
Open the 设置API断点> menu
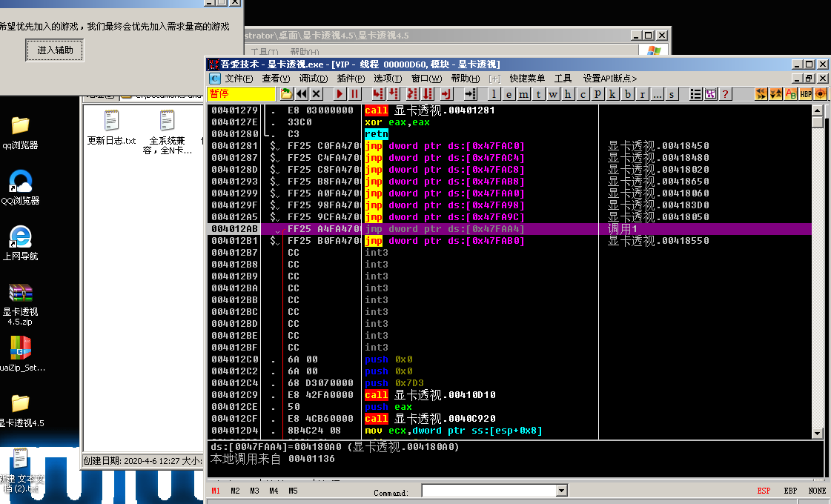(609, 79)
